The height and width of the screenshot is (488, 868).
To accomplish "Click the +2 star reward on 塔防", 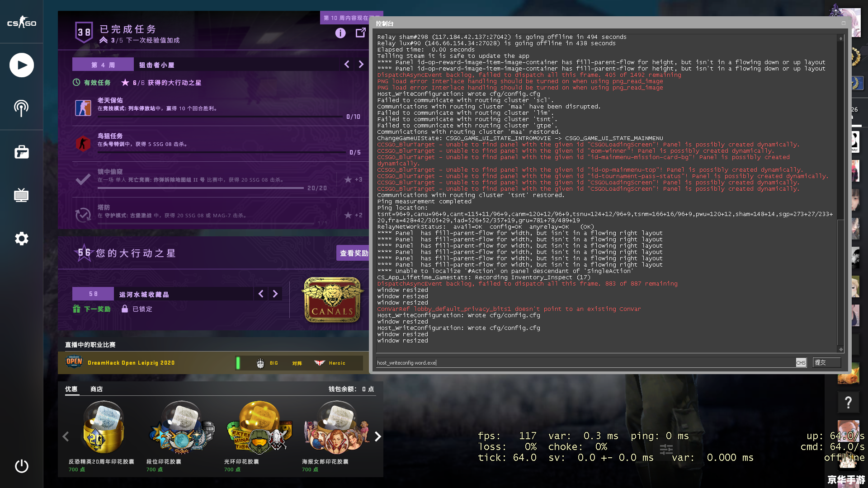I will 353,215.
